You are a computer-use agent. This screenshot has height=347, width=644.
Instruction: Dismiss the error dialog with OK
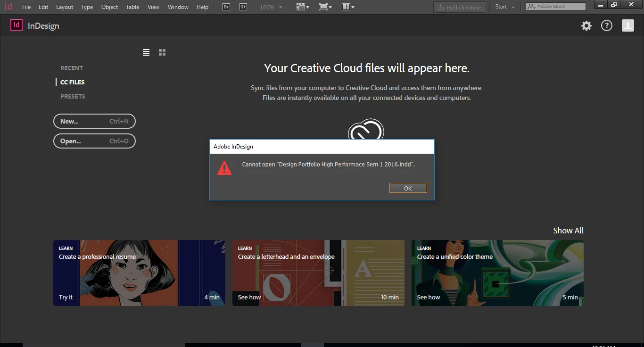coord(408,188)
